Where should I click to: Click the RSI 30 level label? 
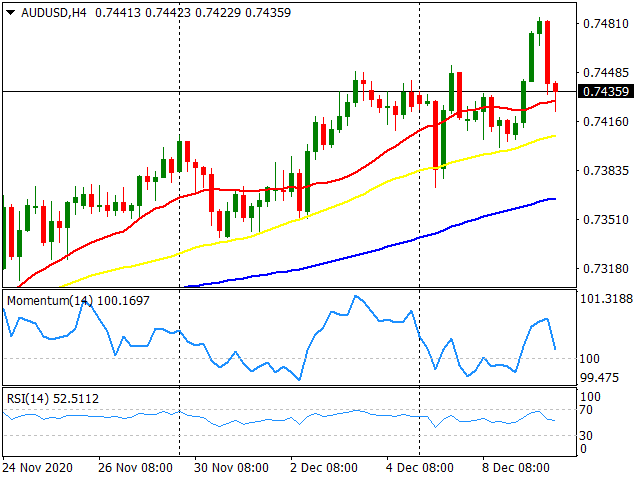point(586,436)
